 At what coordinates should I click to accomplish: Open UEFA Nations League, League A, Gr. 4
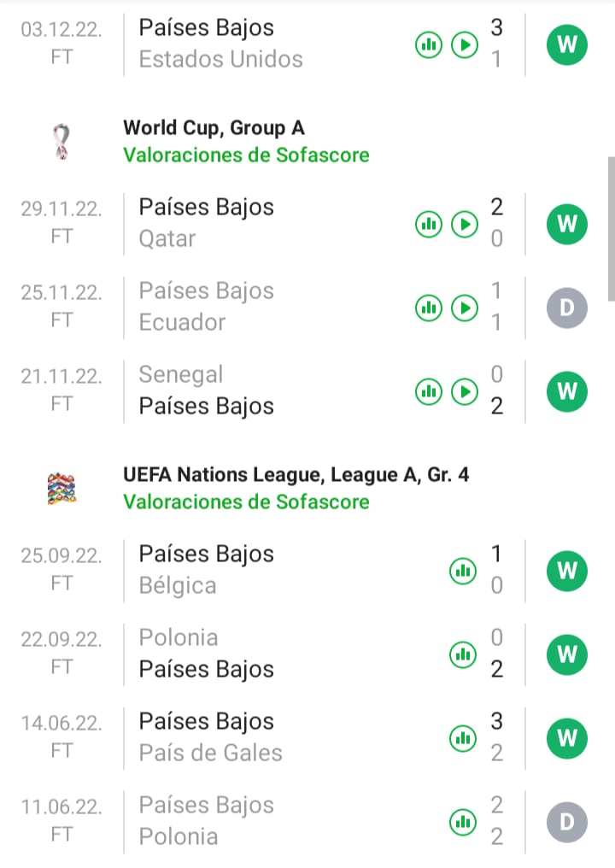296,474
